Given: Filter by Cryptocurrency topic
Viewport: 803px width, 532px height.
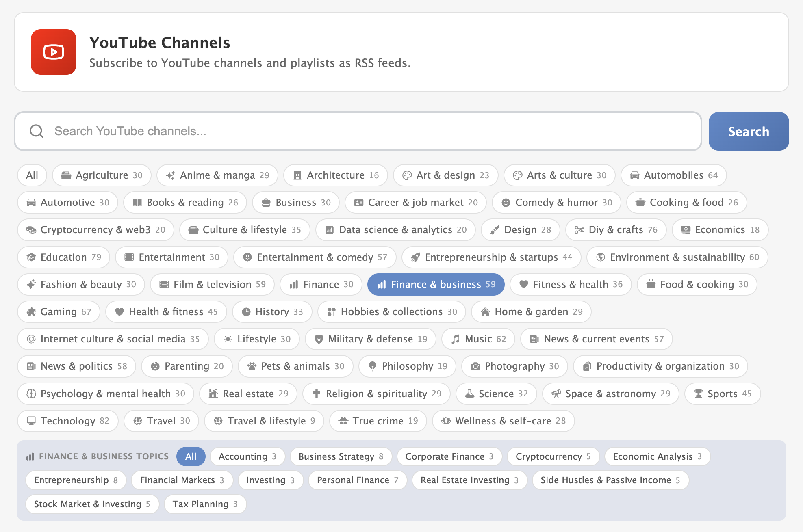Looking at the screenshot, I should [x=553, y=456].
